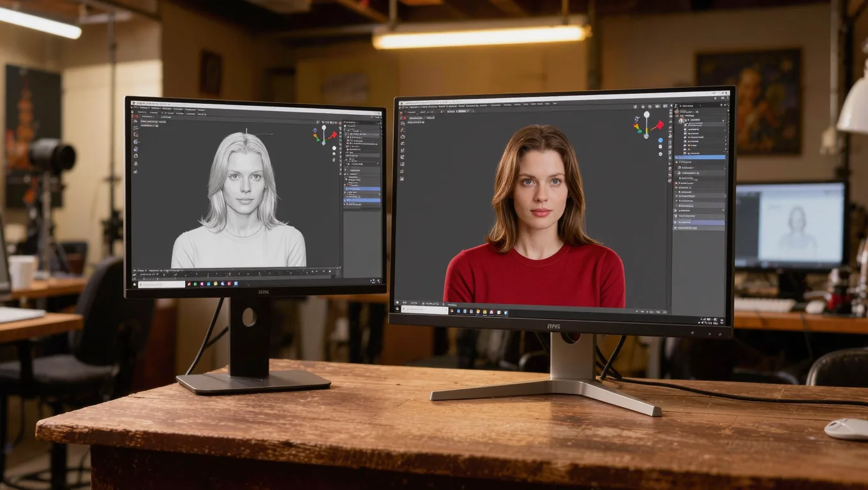Screen dimensions: 868x490
Task: Open pink app icon on left monitor taskbar
Action: pos(202,284)
